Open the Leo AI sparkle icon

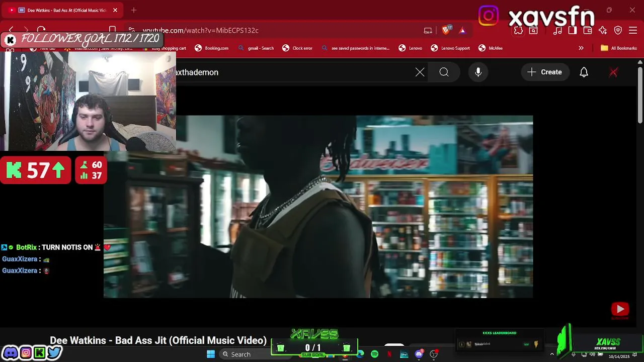(603, 30)
